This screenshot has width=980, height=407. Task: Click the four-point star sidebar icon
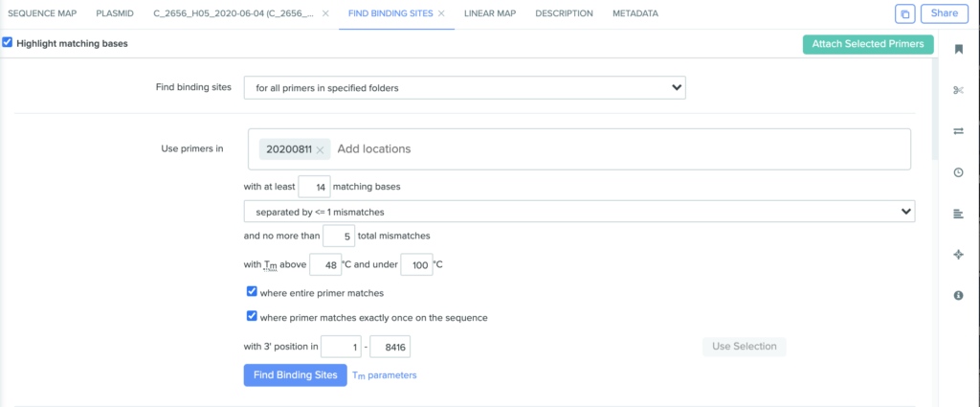tap(958, 255)
